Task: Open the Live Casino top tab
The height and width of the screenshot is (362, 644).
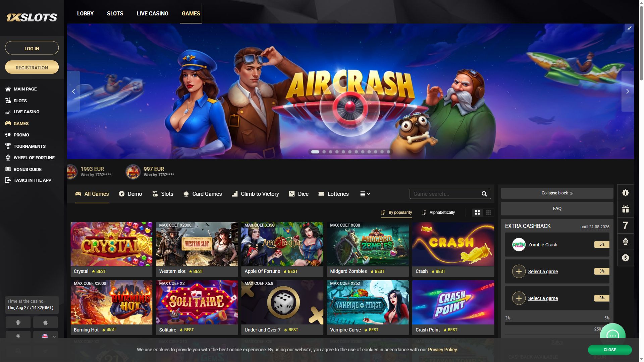Action: coord(152,13)
